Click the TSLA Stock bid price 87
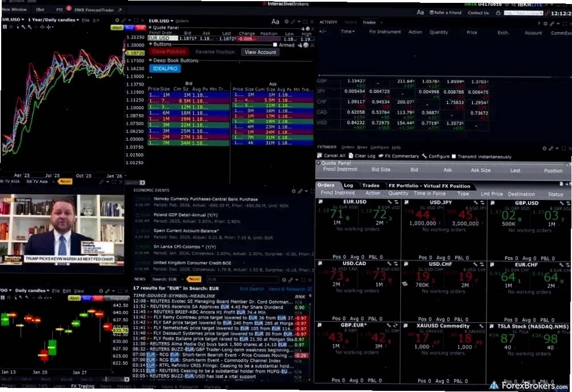Viewport: 572px width, 392px height. pyautogui.click(x=507, y=338)
